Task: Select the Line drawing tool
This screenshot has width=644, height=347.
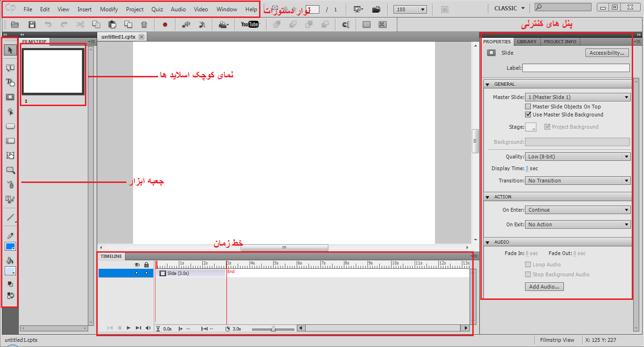Action: pos(10,217)
